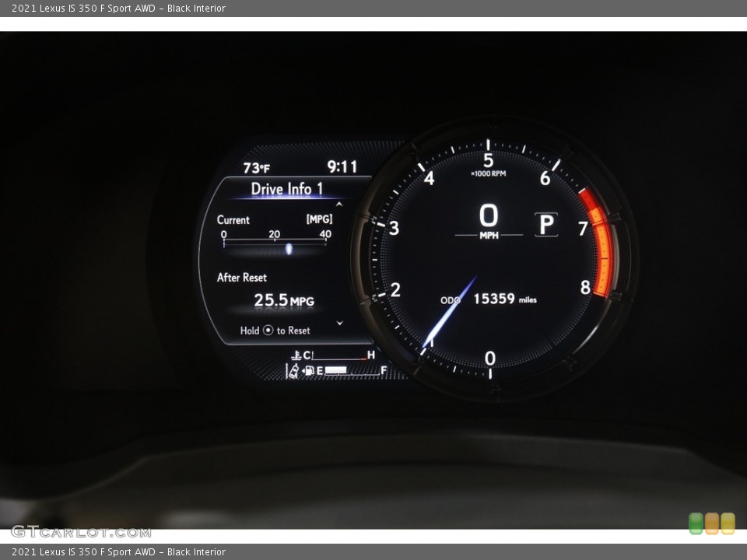Tap the 73°F outside temperature

coord(256,168)
